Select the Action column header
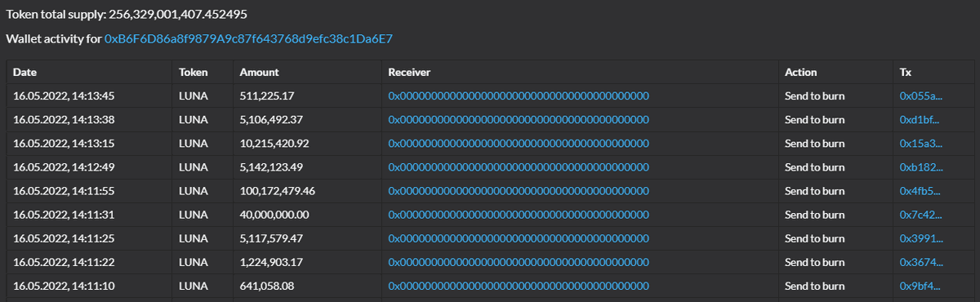The height and width of the screenshot is (302, 980). pos(801,73)
